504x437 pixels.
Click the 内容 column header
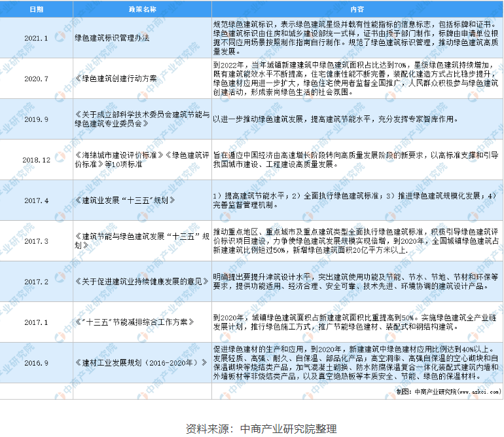coord(357,10)
